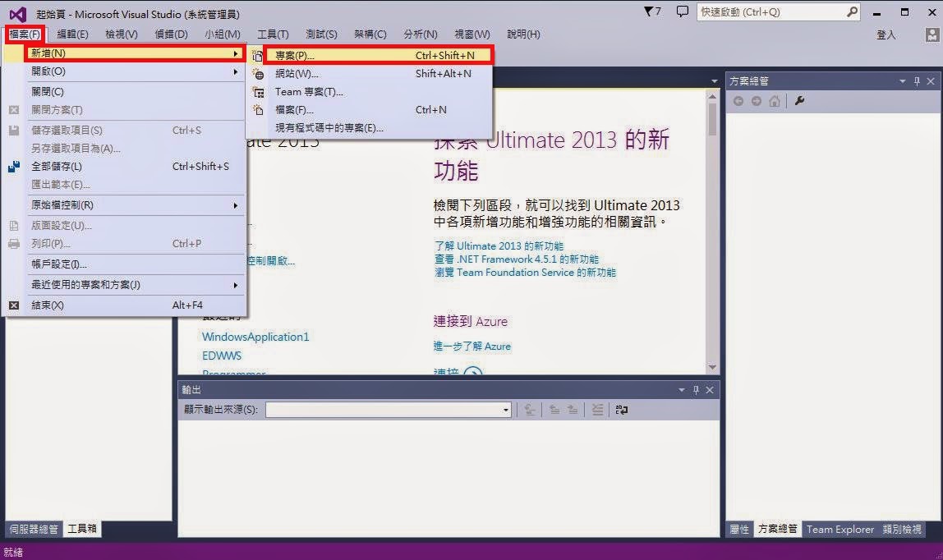
Task: Open the 檢視(V) menu
Action: [x=121, y=34]
